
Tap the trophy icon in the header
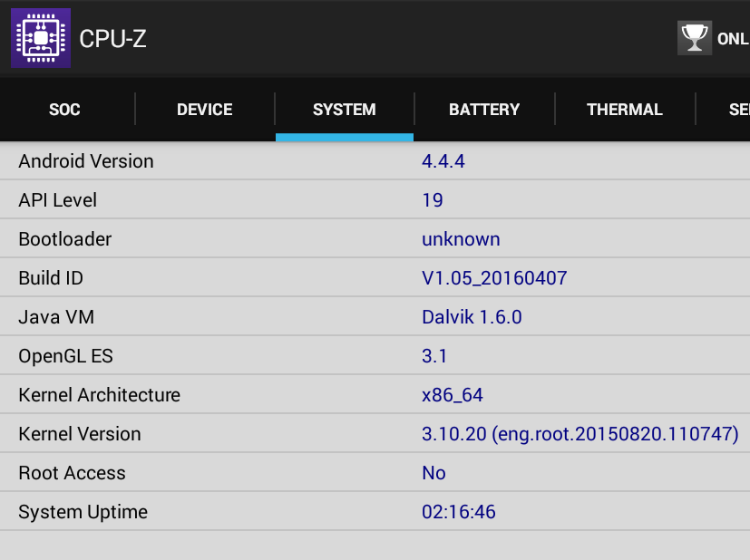tap(695, 38)
